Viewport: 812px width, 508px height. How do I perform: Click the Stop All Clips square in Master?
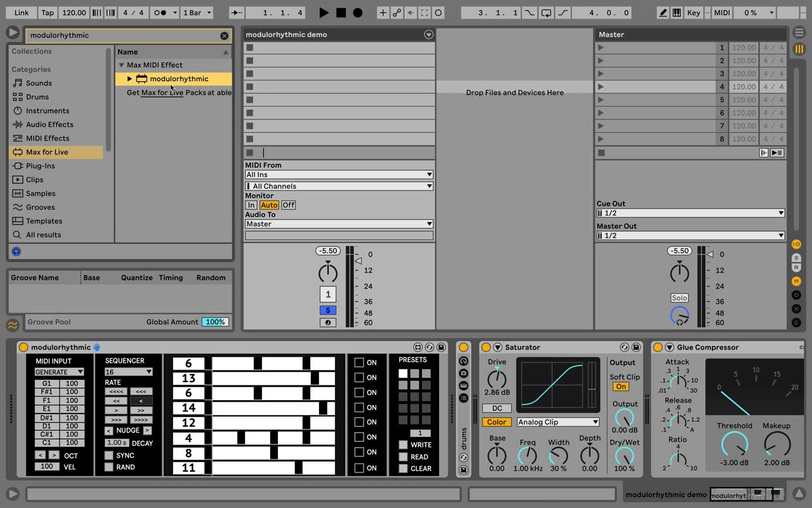coord(601,152)
